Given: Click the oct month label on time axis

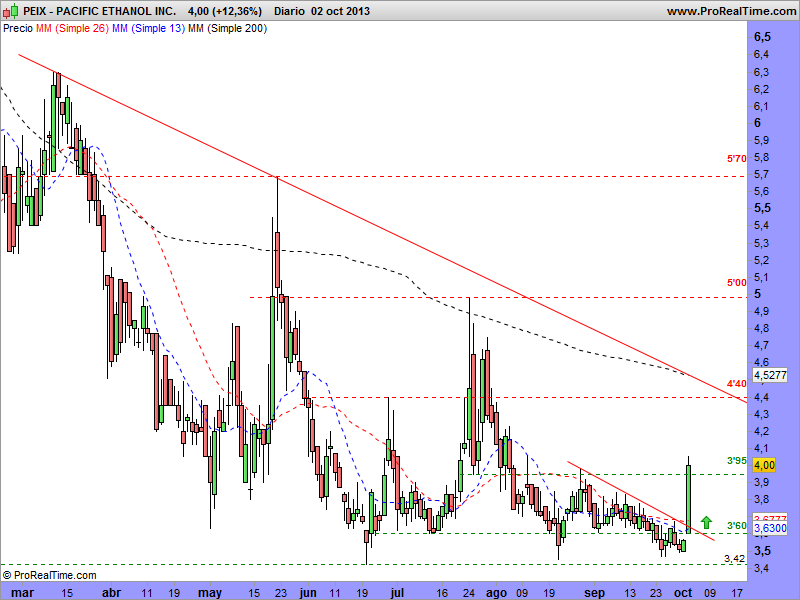Looking at the screenshot, I should click(x=683, y=592).
